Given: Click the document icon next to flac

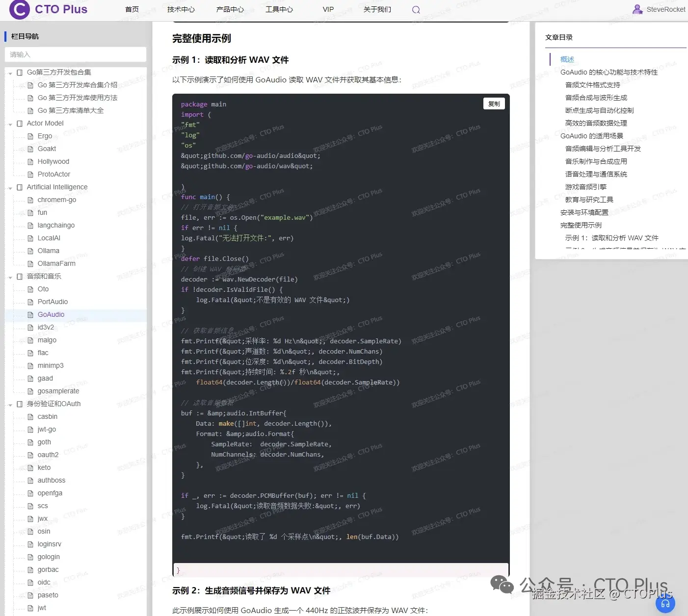Looking at the screenshot, I should (30, 353).
